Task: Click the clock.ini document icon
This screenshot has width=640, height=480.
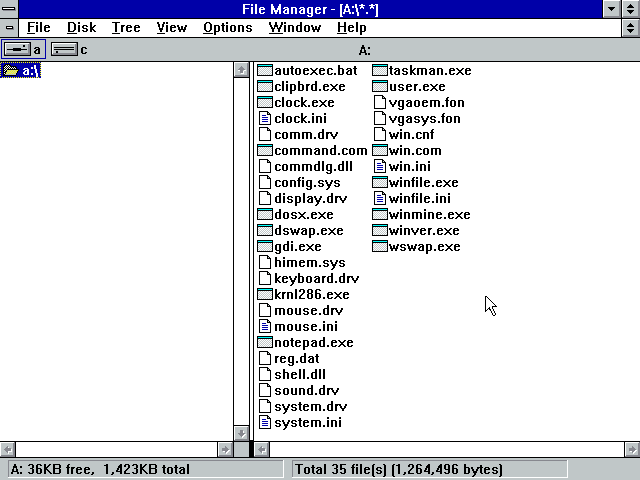Action: (x=265, y=118)
